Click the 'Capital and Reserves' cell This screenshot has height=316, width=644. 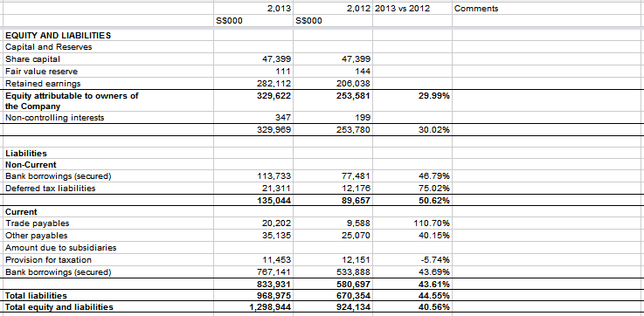coord(108,47)
